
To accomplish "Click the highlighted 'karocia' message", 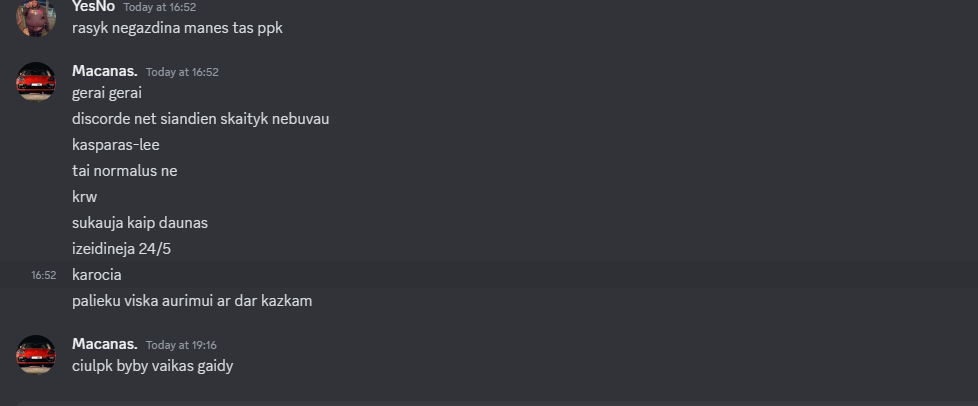I will [x=97, y=275].
